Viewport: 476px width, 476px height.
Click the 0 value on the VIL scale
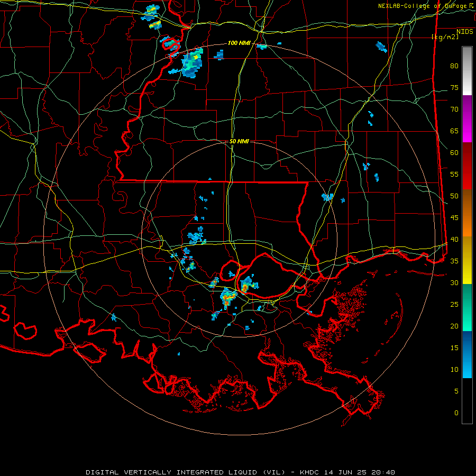456,413
